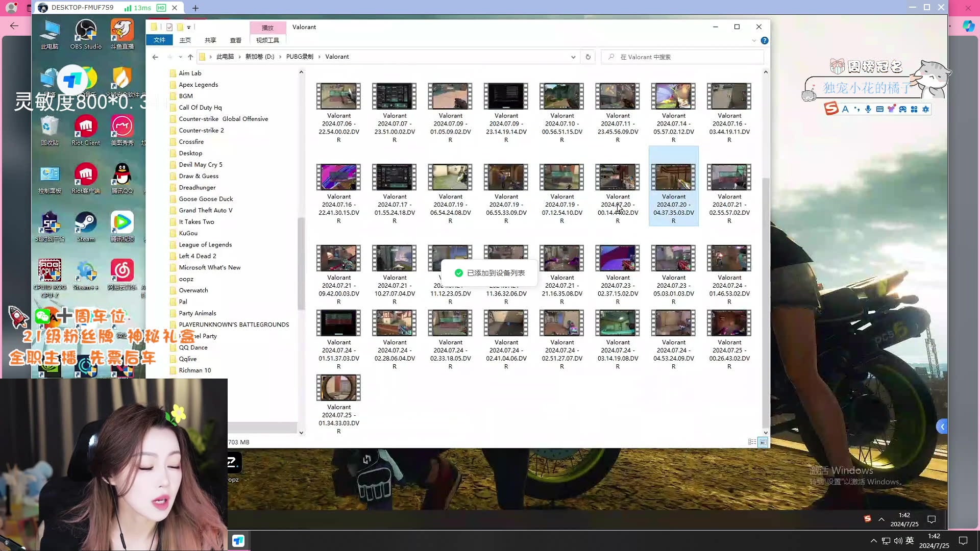Open taskbar ToDesk app icon
This screenshot has width=980, height=551.
click(x=238, y=540)
